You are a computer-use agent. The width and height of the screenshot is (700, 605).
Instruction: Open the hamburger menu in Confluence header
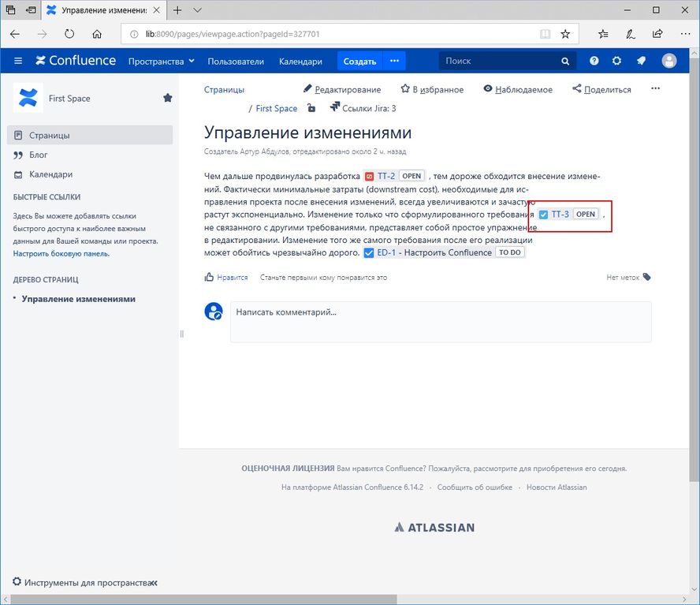click(18, 61)
